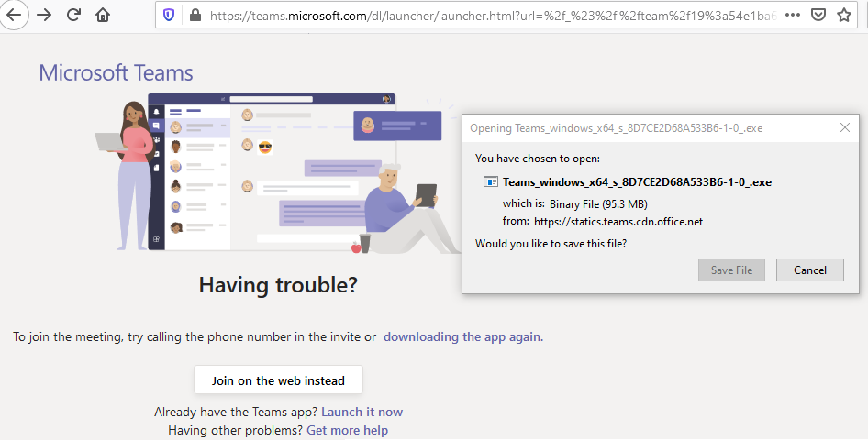Viewport: 868px width, 440px height.
Task: Cancel the Teams installer download
Action: click(810, 269)
